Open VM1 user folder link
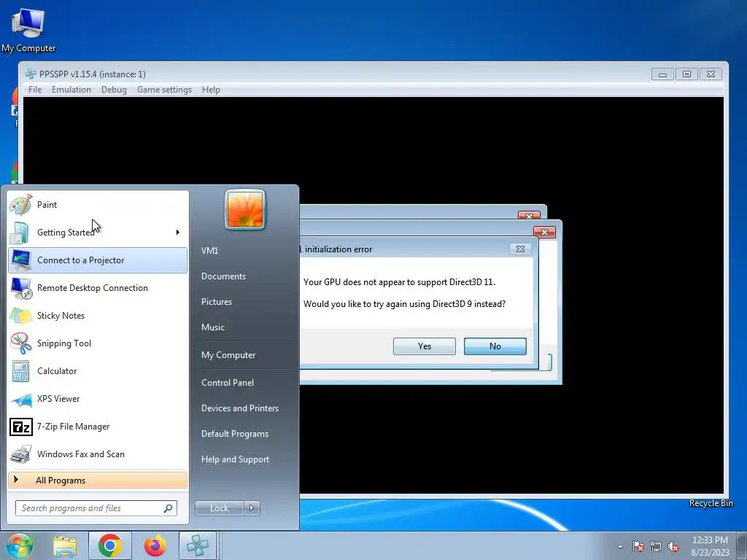The width and height of the screenshot is (747, 560). [x=210, y=251]
